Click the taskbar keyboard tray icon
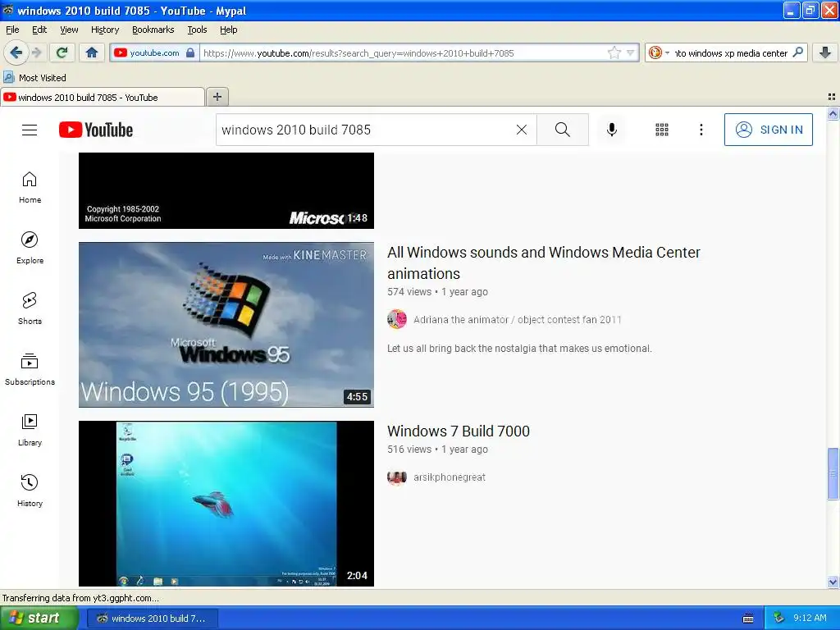 (748, 619)
